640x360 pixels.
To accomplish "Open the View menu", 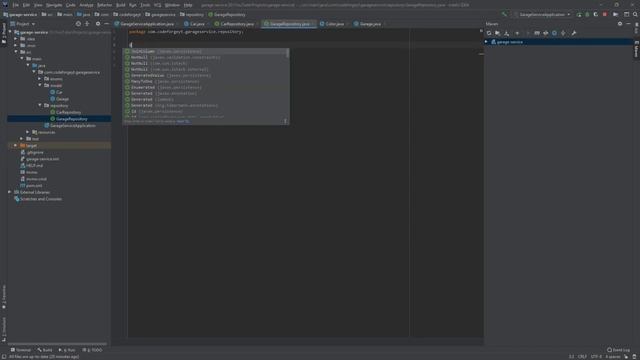I will click(38, 5).
